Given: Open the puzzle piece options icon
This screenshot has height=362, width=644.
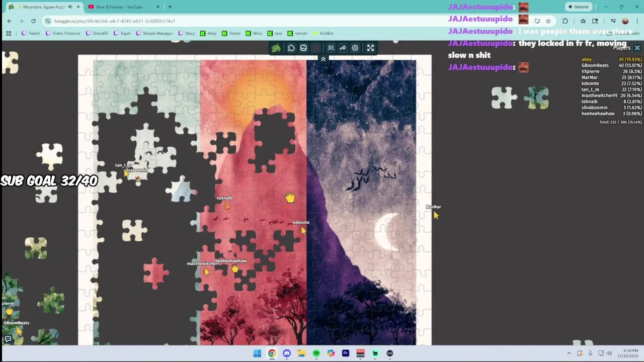Looking at the screenshot, I should pyautogui.click(x=291, y=48).
